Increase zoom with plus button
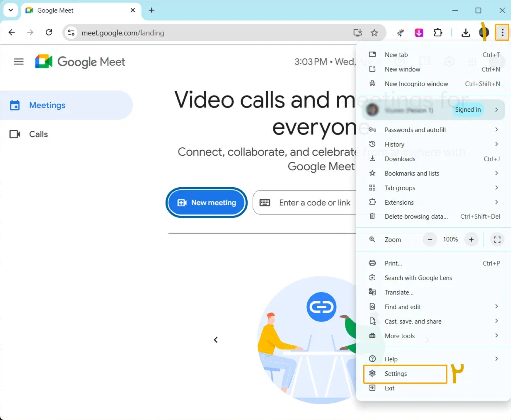Image resolution: width=511 pixels, height=420 pixels. click(x=471, y=240)
